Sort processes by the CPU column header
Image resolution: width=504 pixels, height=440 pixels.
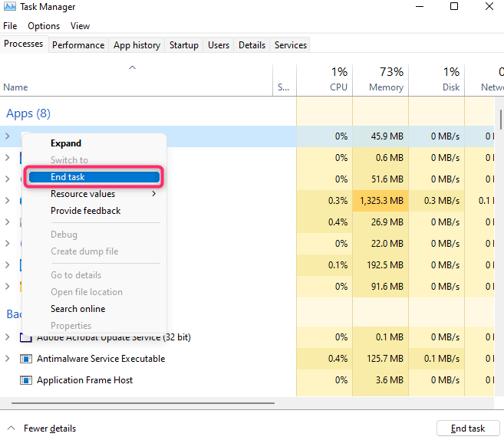click(x=338, y=79)
